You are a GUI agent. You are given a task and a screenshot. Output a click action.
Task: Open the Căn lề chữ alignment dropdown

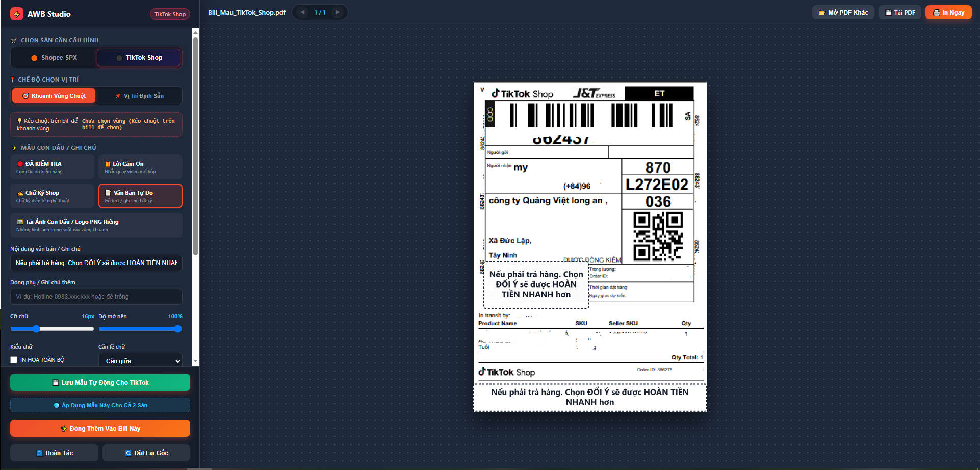140,361
